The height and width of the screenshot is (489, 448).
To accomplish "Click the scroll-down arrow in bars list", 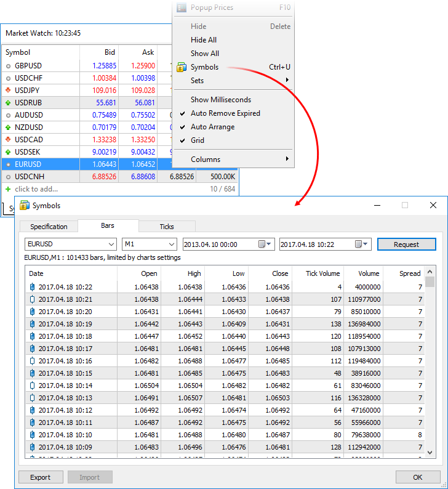I will click(x=430, y=453).
